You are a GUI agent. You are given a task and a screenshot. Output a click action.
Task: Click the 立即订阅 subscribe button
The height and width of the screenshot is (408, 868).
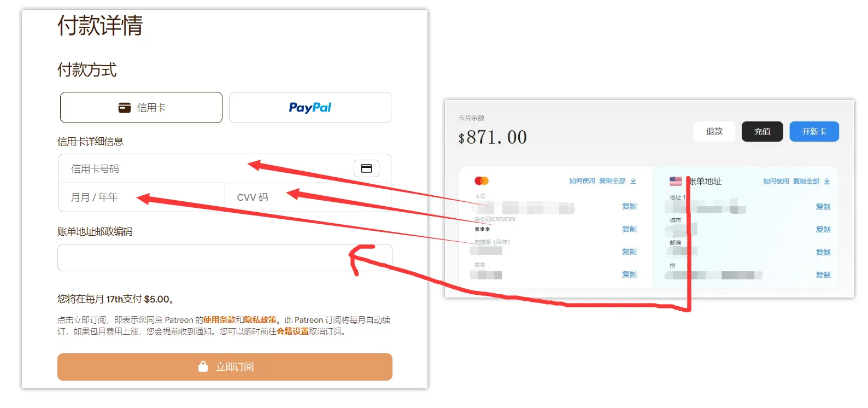pos(225,367)
